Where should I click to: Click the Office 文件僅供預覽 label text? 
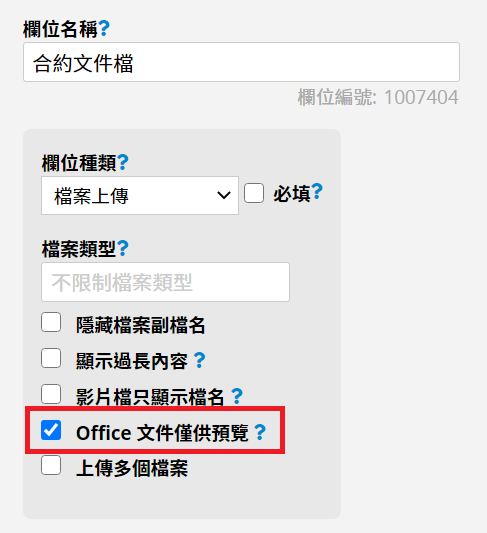pos(162,433)
